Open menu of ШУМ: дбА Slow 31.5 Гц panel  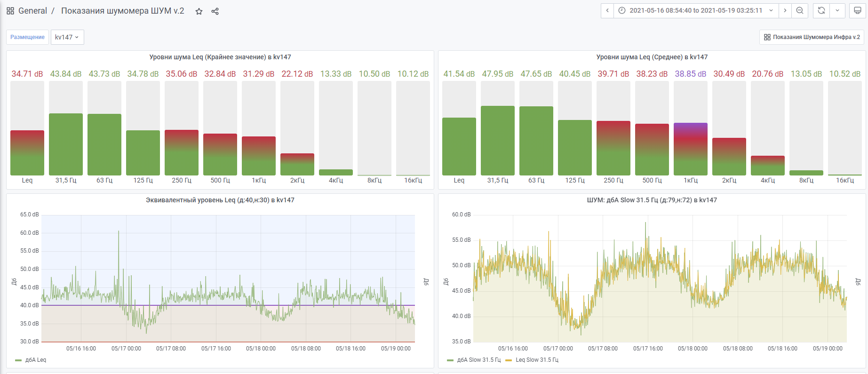(x=652, y=200)
